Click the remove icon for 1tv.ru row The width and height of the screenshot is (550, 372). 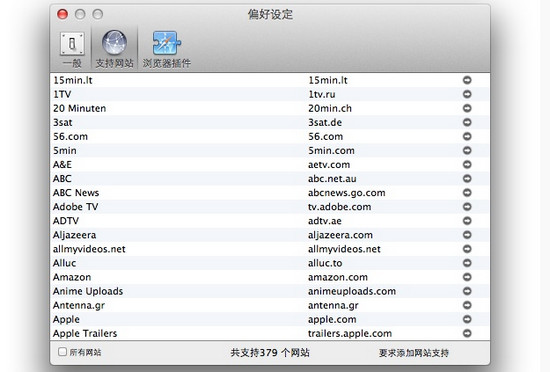point(467,94)
